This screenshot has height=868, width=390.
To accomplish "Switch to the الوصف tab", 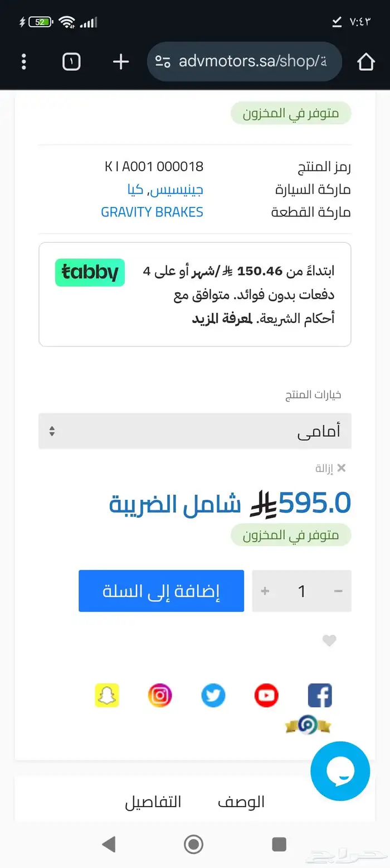I will [241, 802].
